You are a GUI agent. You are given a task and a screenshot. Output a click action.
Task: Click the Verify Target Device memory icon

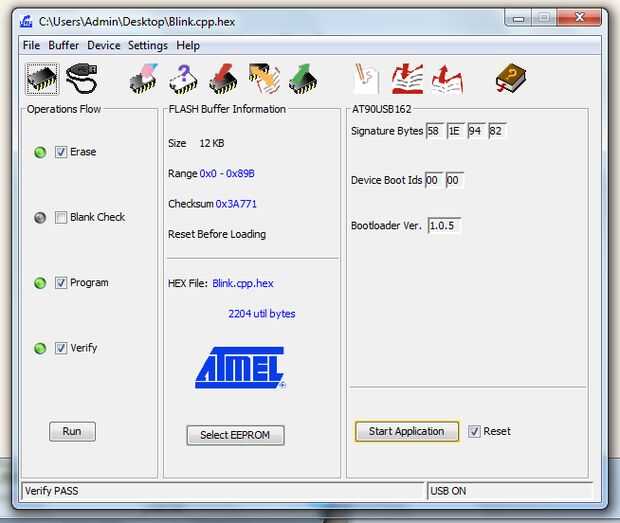pos(264,79)
